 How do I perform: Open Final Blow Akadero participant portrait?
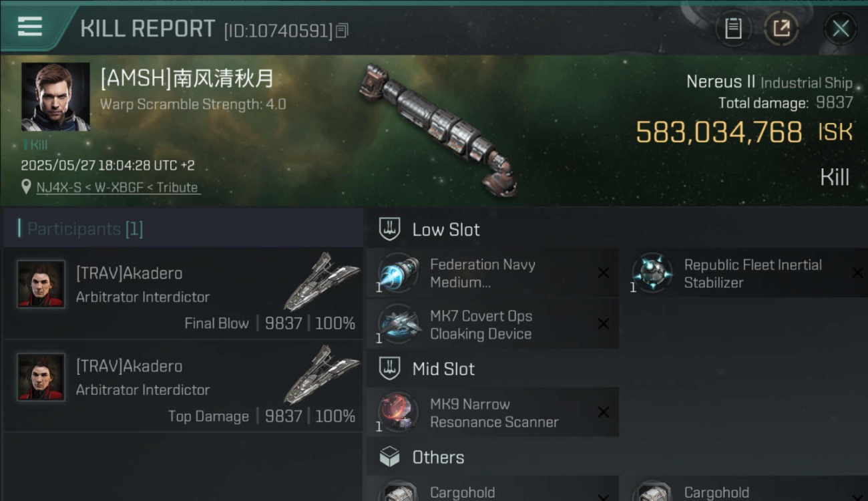tap(41, 284)
